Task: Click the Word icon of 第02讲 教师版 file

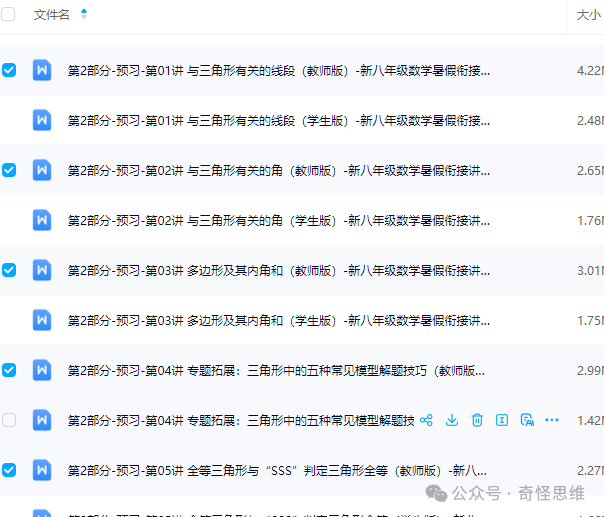Action: 42,170
